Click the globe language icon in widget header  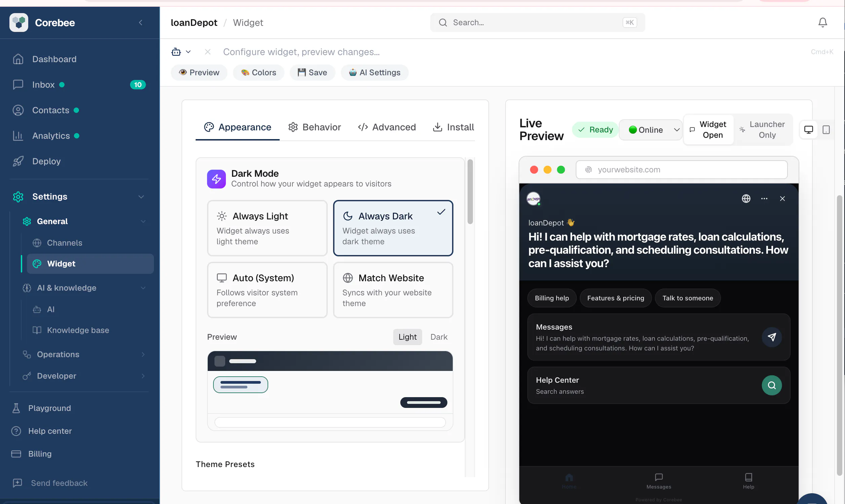tap(746, 198)
